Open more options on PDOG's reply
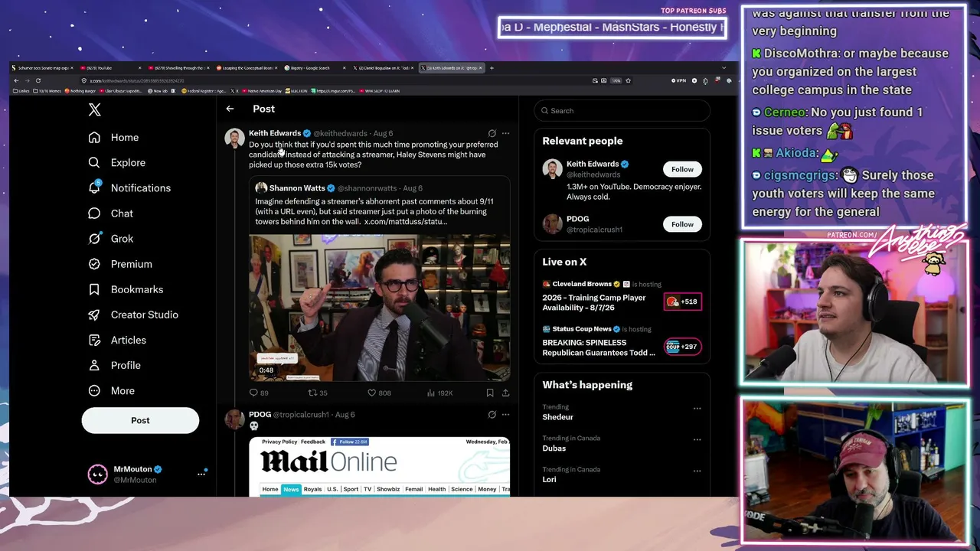 click(505, 415)
